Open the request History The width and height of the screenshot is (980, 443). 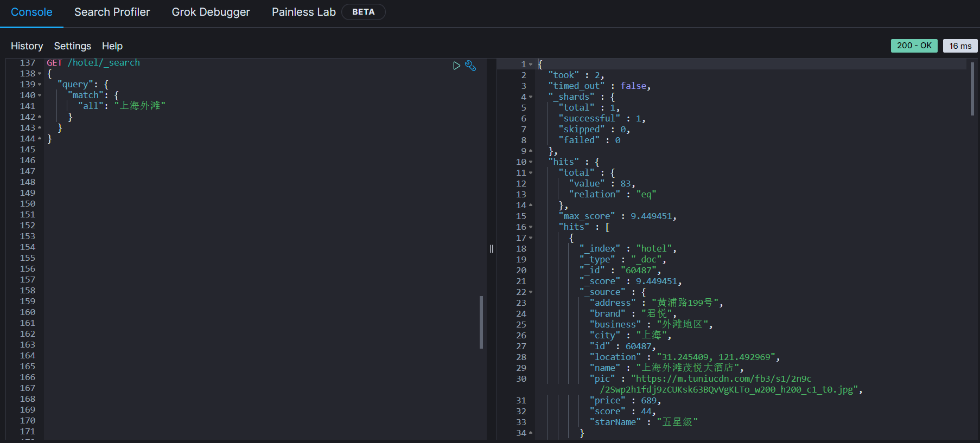click(x=27, y=46)
